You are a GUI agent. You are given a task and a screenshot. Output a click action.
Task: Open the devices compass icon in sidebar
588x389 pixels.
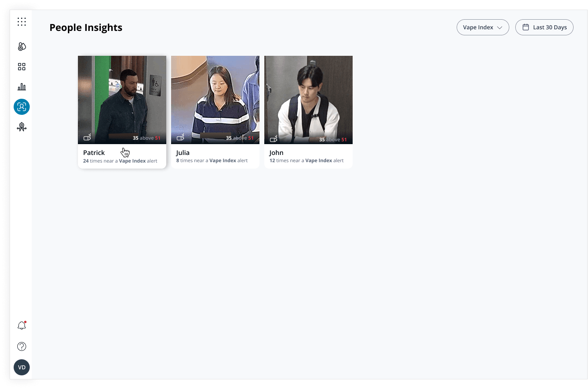[x=22, y=127]
